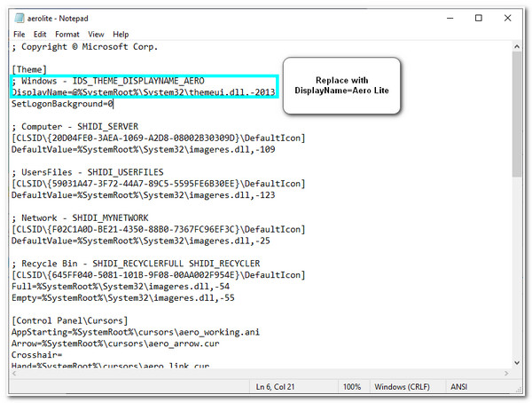Click the CLSID line starting with F02C1A0D
Screen dimensions: 532x403
(159, 229)
